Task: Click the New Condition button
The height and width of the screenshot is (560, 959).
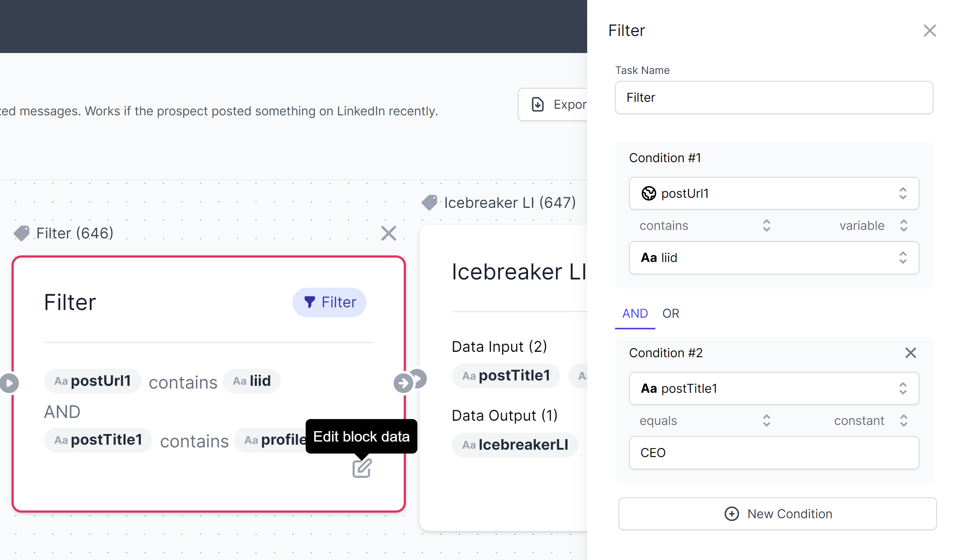Action: pos(777,514)
